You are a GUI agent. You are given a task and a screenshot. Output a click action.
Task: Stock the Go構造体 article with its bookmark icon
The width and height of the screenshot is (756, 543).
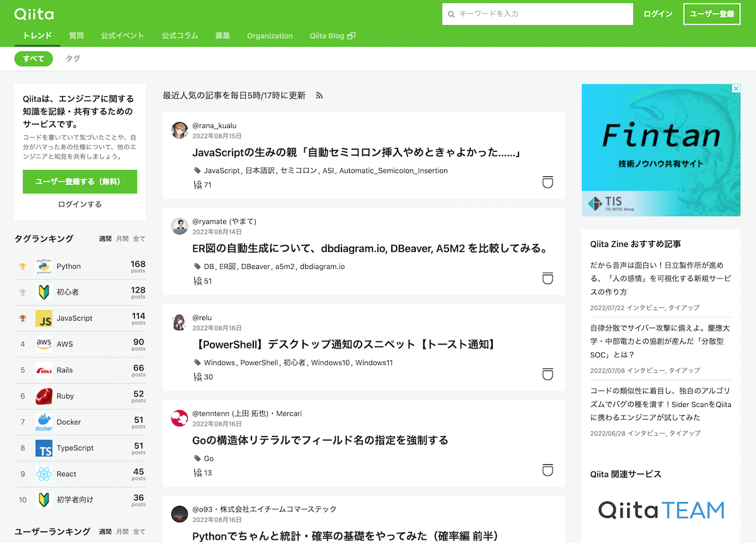(547, 470)
